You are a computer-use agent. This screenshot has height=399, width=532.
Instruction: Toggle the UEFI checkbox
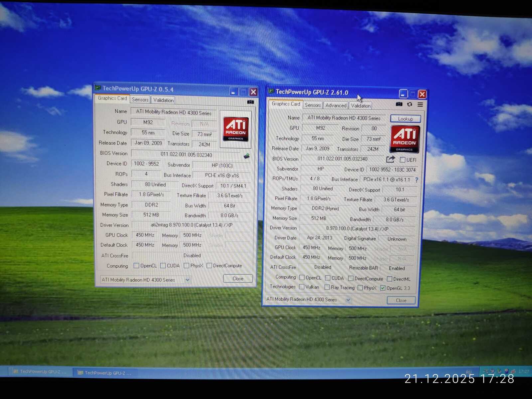(402, 160)
